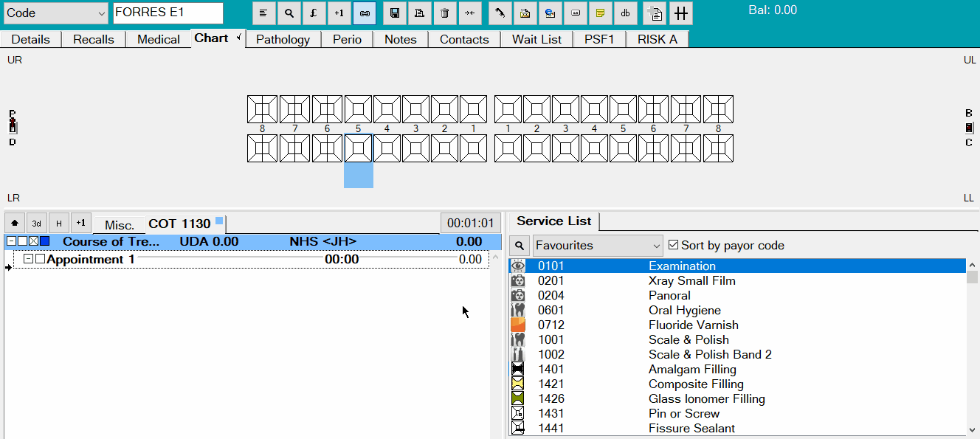The height and width of the screenshot is (439, 980).
Task: Click the FORRES E1 input field
Action: tap(168, 13)
